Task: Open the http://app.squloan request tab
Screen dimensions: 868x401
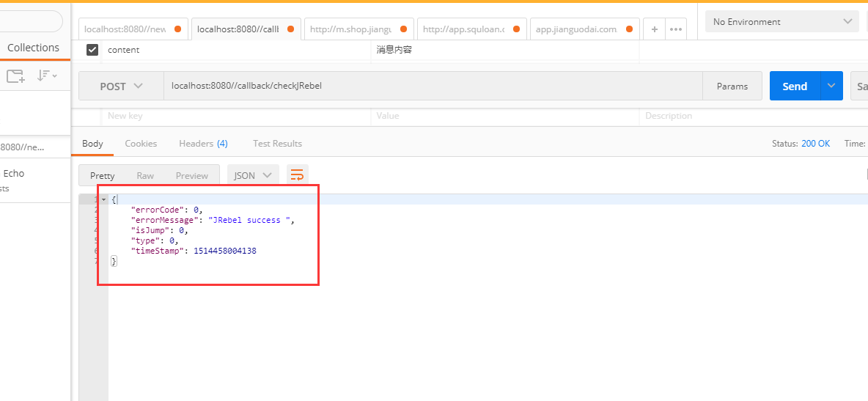Action: [471, 29]
